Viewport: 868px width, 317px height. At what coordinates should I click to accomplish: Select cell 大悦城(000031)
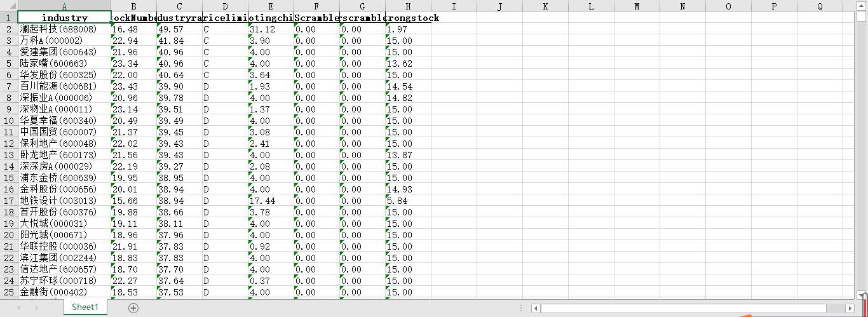click(64, 223)
